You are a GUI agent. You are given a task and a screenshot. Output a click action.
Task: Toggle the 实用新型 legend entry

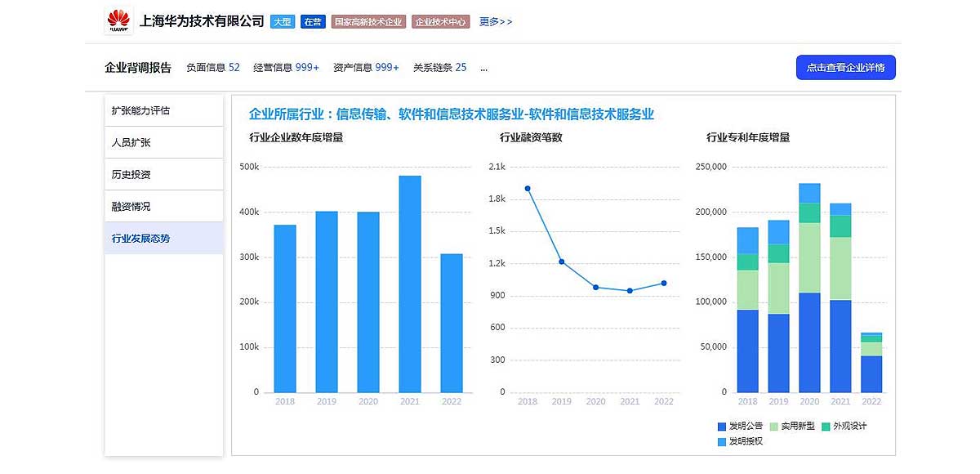795,426
